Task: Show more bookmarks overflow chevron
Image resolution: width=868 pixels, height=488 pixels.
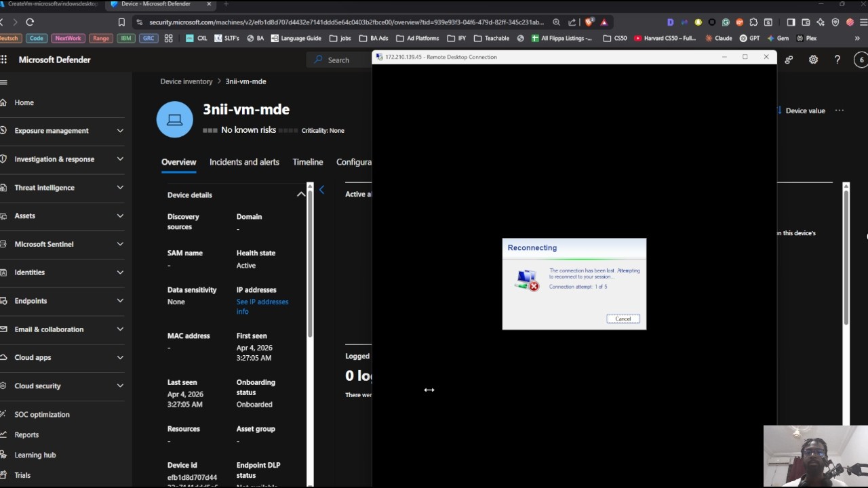Action: 857,39
